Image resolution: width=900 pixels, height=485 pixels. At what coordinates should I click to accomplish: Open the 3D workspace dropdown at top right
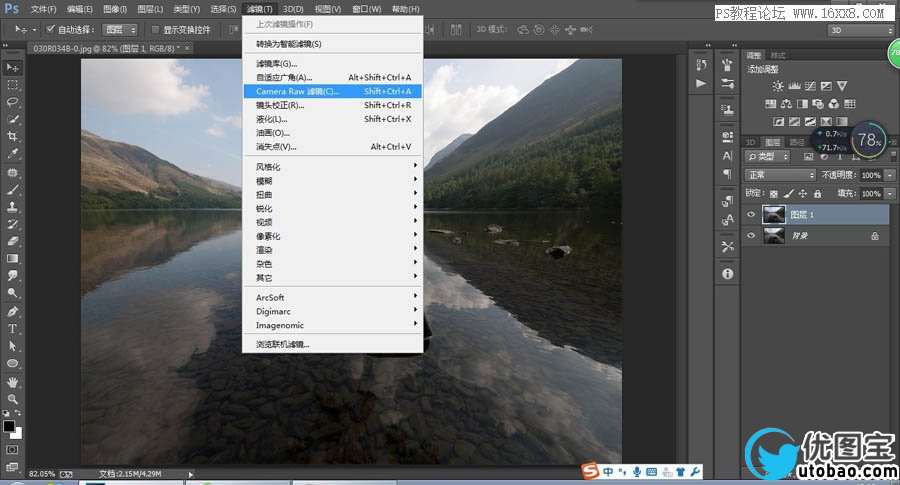pos(861,30)
